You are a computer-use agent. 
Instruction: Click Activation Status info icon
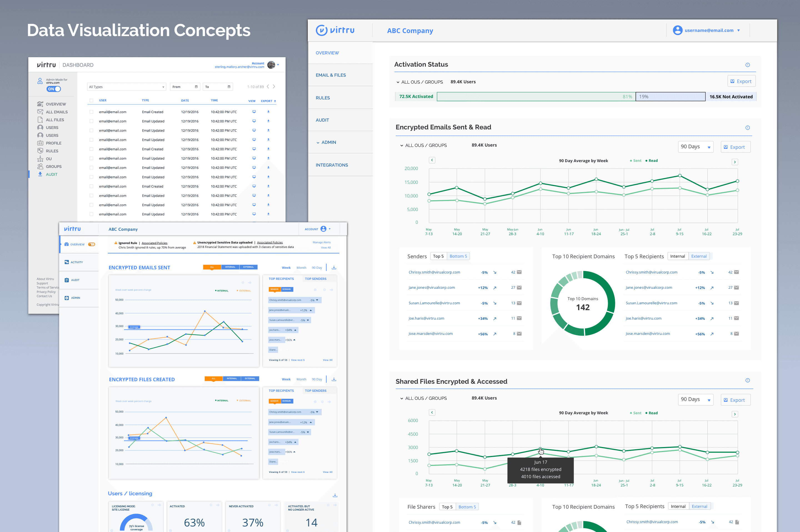click(x=747, y=65)
